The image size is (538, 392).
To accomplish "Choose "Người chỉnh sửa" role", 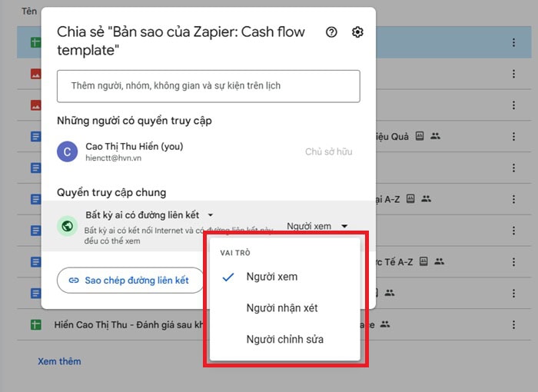I will [284, 339].
